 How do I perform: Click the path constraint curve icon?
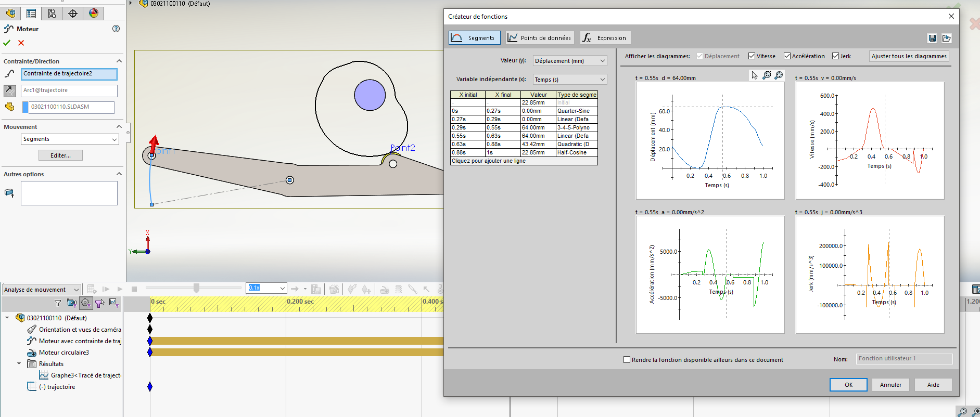[x=9, y=74]
